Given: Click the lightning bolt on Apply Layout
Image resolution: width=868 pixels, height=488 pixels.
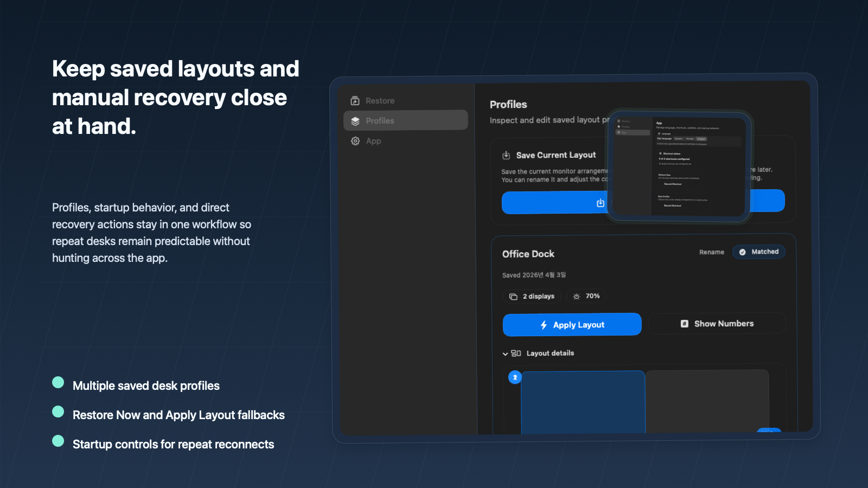Looking at the screenshot, I should pos(544,325).
